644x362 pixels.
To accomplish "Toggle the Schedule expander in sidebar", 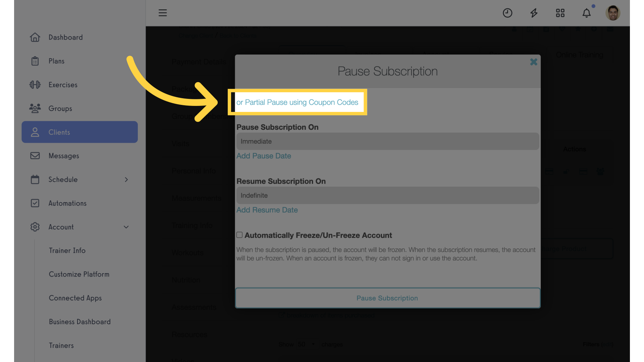I will pos(126,179).
